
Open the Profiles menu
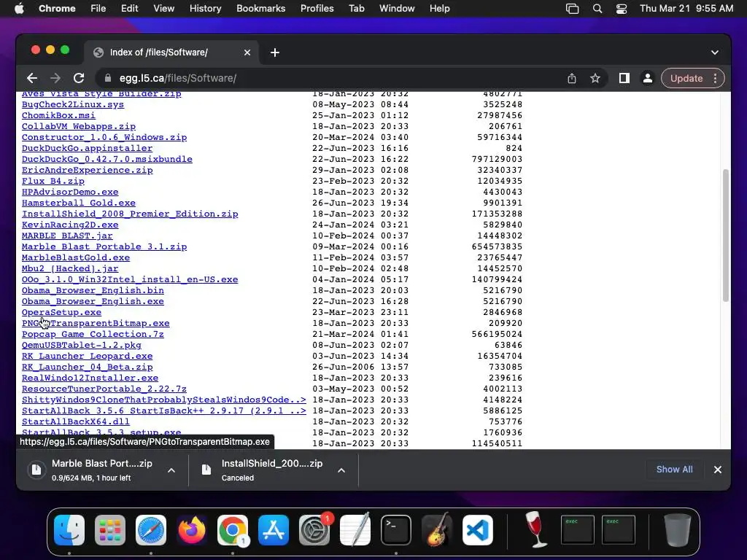pos(317,8)
